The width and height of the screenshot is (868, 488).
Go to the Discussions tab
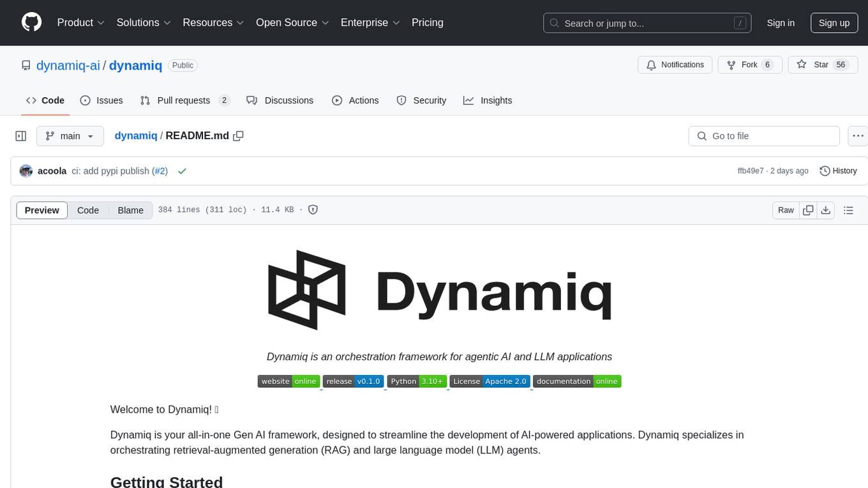click(280, 100)
